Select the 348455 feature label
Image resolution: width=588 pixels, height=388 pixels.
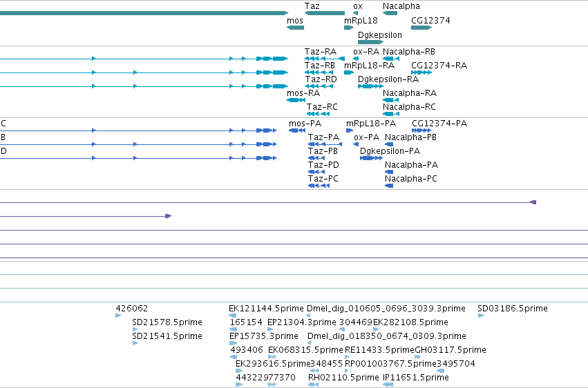(327, 364)
